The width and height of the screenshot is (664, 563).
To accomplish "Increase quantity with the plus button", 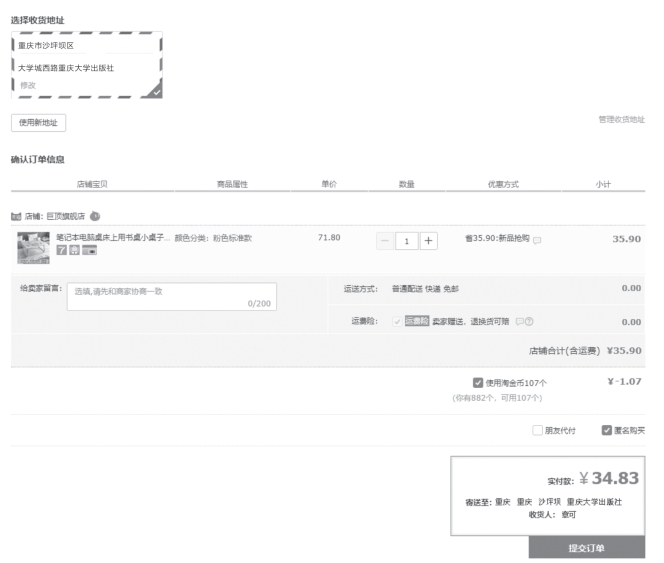I will [428, 240].
